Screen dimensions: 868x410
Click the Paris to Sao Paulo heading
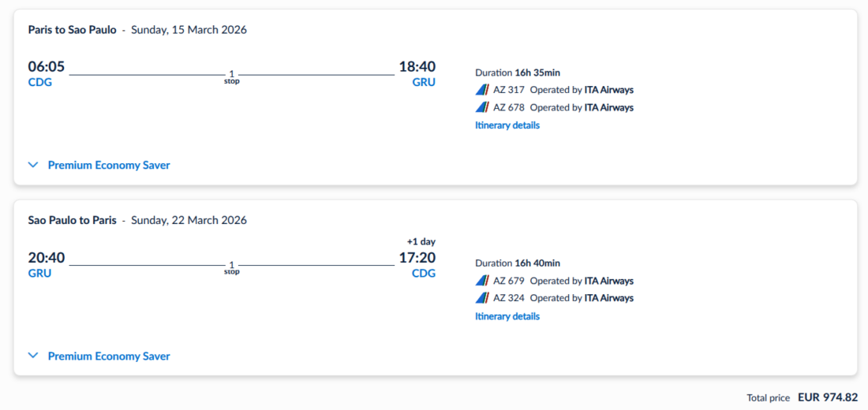(x=73, y=30)
